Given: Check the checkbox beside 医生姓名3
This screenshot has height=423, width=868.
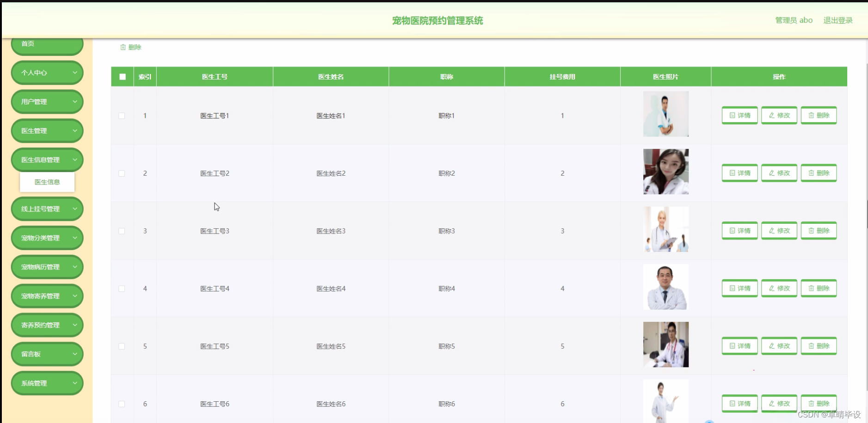Looking at the screenshot, I should point(122,231).
